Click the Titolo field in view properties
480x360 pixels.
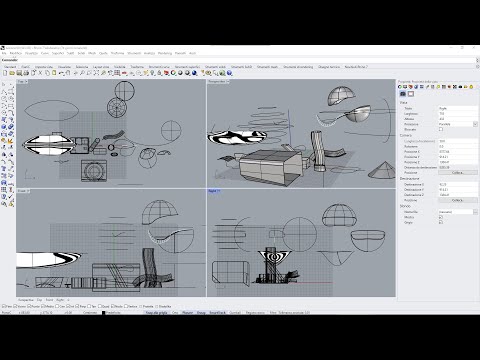pos(457,108)
